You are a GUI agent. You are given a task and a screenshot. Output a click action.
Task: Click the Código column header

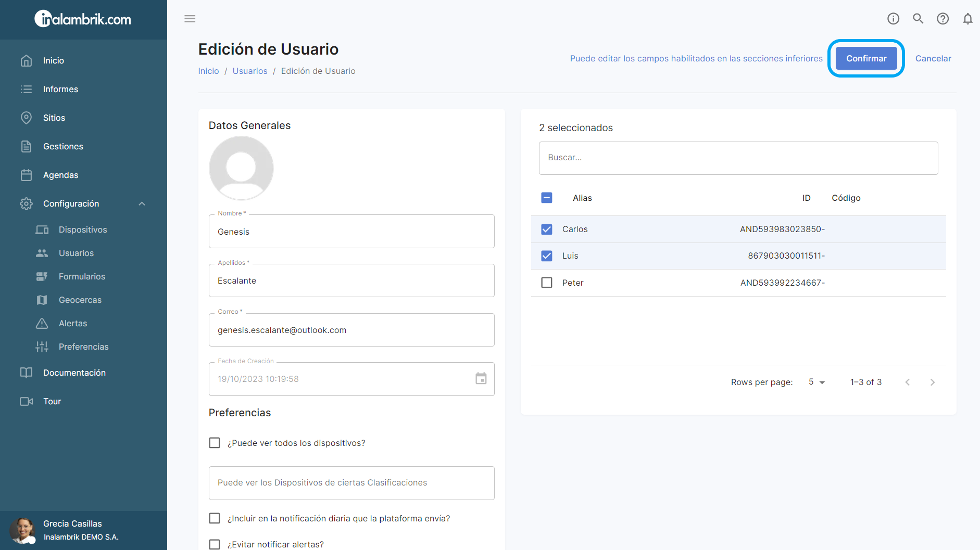pos(846,198)
